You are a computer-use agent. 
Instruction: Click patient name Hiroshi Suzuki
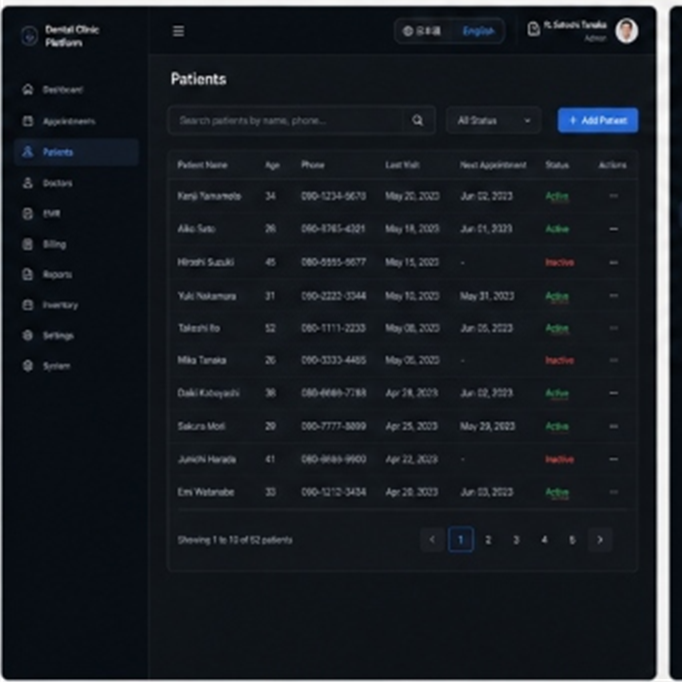[x=206, y=262]
